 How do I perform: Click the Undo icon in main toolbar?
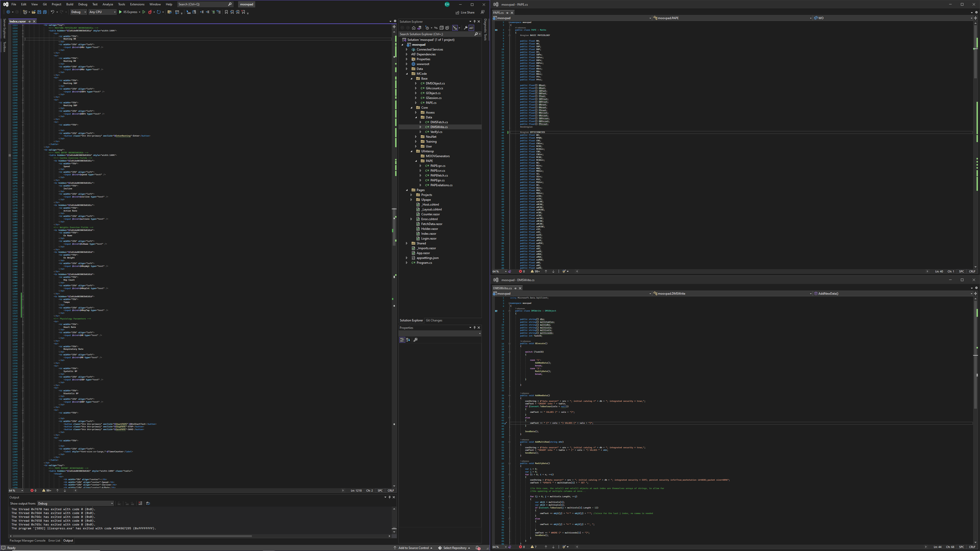click(53, 12)
